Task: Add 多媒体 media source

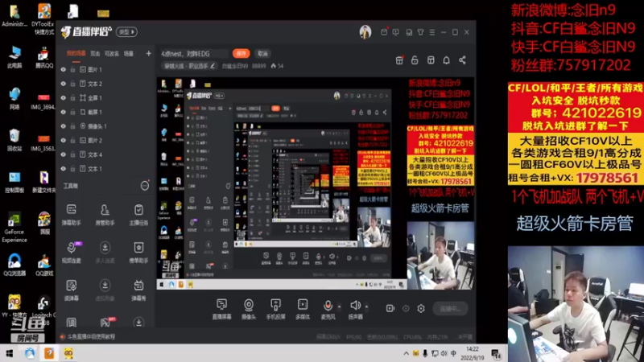Action: coord(303,309)
